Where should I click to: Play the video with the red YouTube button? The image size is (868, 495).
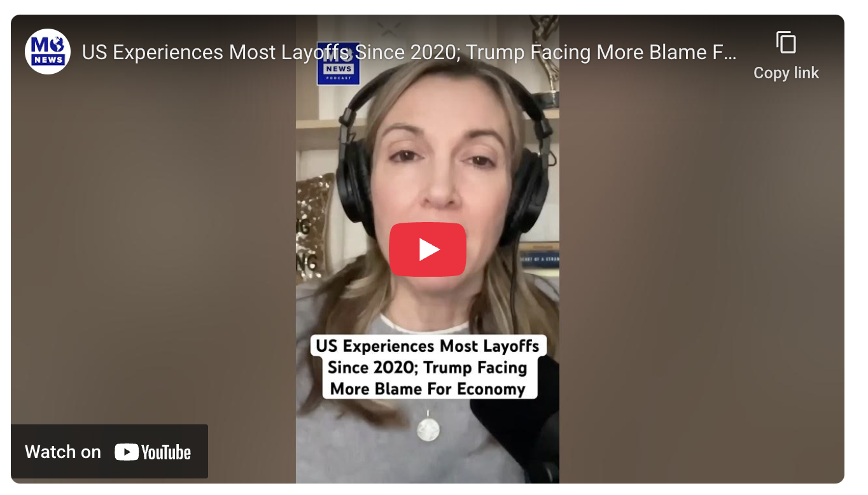428,249
